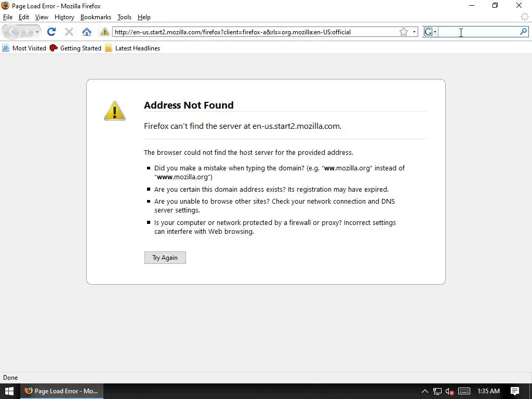Click the throbber activity indicator
Image resolution: width=532 pixels, height=399 pixels.
524,17
